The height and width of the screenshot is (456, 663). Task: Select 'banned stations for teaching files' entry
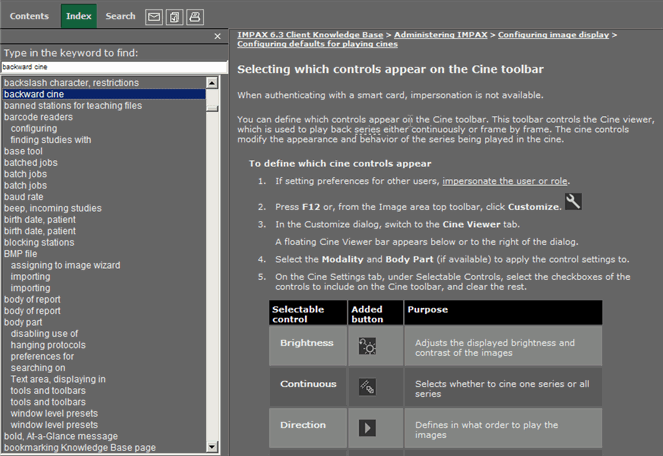[73, 105]
